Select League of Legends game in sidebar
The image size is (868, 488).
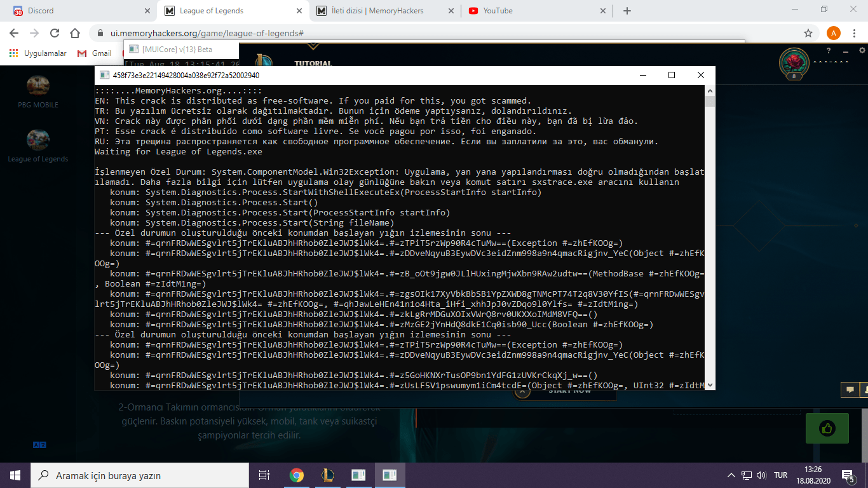click(38, 146)
